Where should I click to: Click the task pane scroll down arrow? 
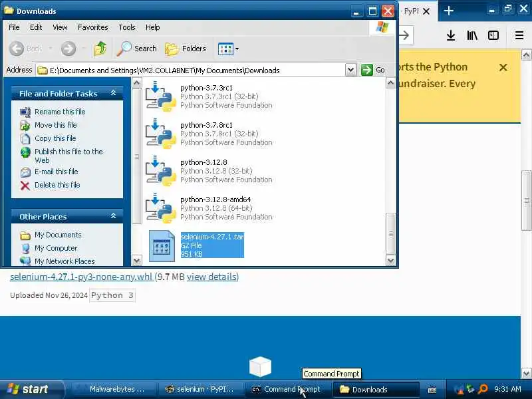point(136,261)
